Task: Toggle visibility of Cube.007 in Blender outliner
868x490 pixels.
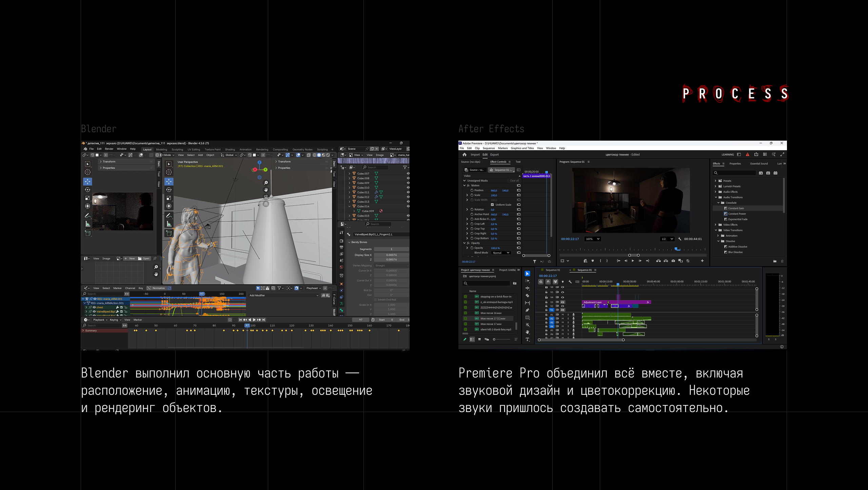Action: pyautogui.click(x=408, y=173)
